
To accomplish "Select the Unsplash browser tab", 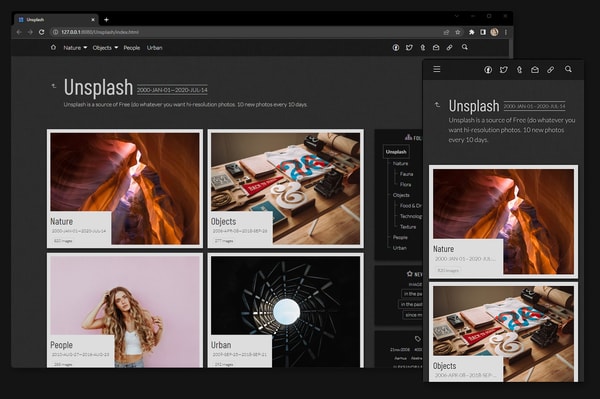I will pos(55,20).
